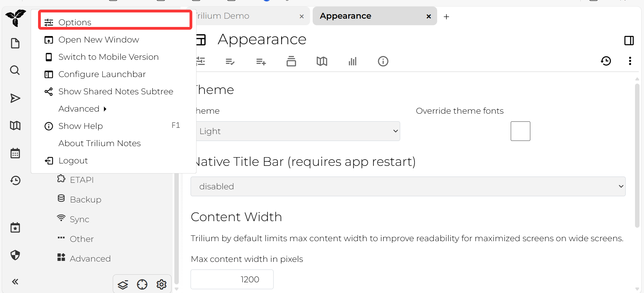Open the note actions three-dot menu

pyautogui.click(x=630, y=61)
